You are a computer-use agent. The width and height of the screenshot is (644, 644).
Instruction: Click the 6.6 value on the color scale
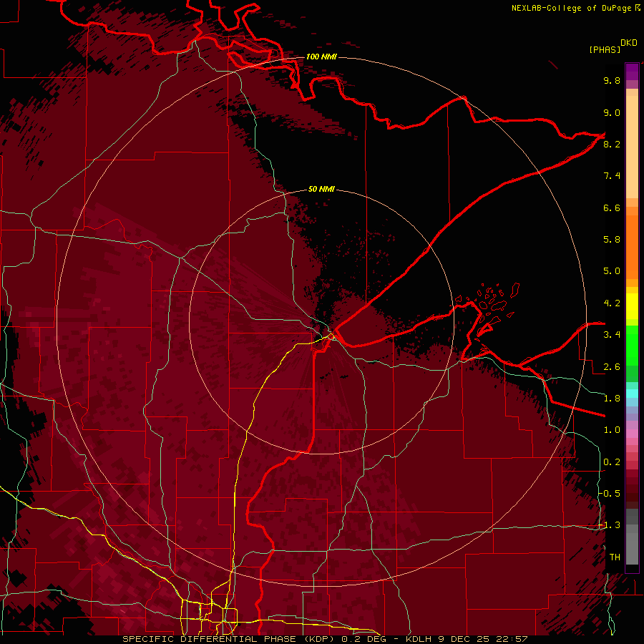tap(612, 208)
